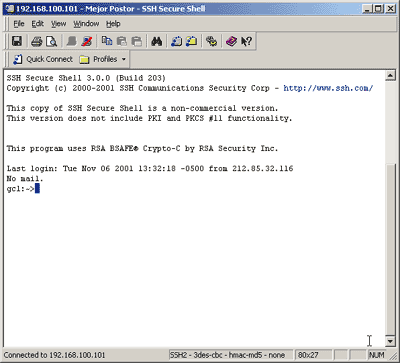This screenshot has width=400, height=363.
Task: Click the Save icon in the toolbar
Action: click(x=17, y=41)
